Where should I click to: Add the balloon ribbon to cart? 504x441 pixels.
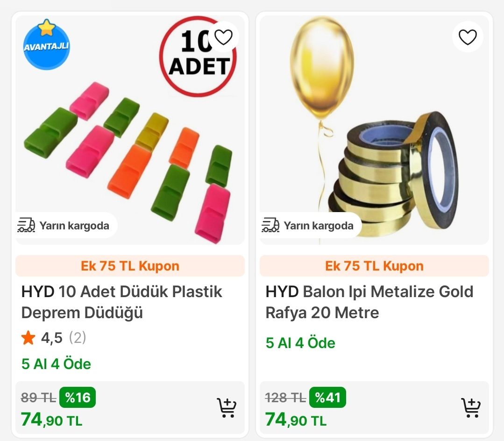pyautogui.click(x=471, y=407)
